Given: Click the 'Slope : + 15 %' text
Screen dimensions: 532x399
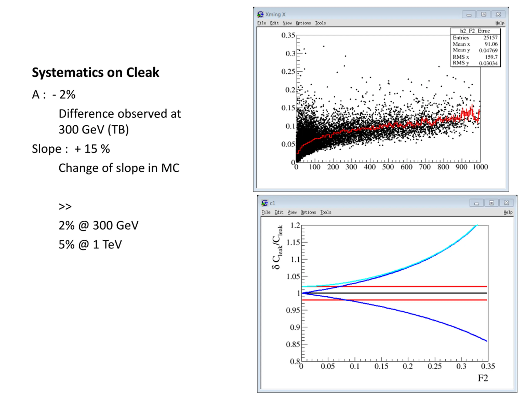Looking at the screenshot, I should tap(71, 149).
